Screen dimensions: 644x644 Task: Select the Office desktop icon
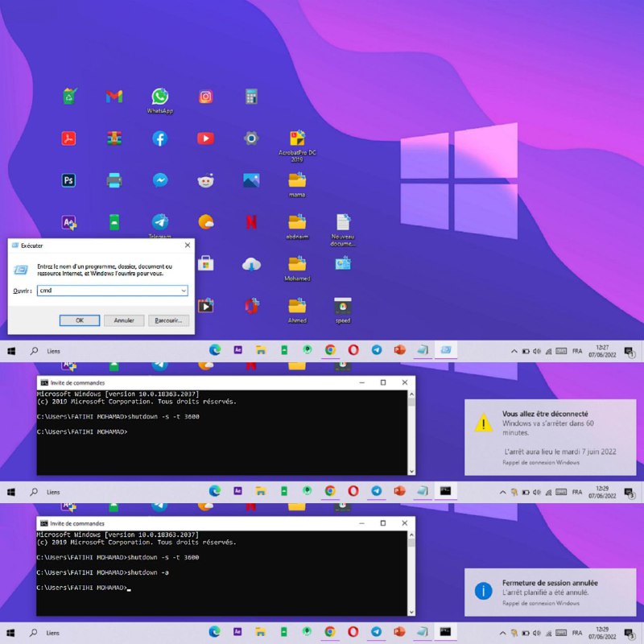coord(251,306)
